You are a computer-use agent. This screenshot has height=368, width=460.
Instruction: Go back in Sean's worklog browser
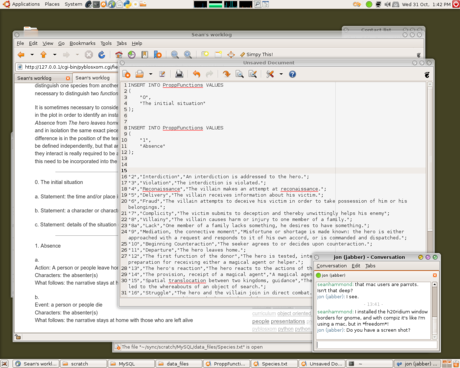click(x=21, y=55)
